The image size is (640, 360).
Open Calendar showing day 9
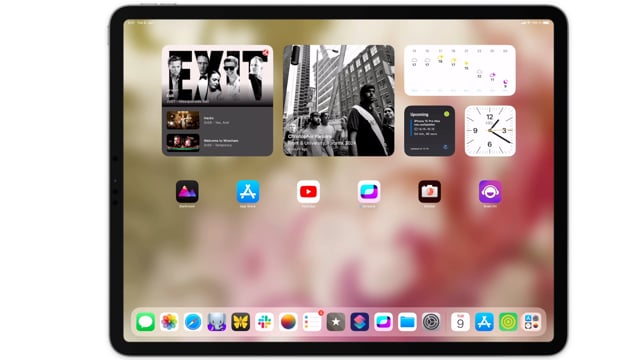click(460, 322)
